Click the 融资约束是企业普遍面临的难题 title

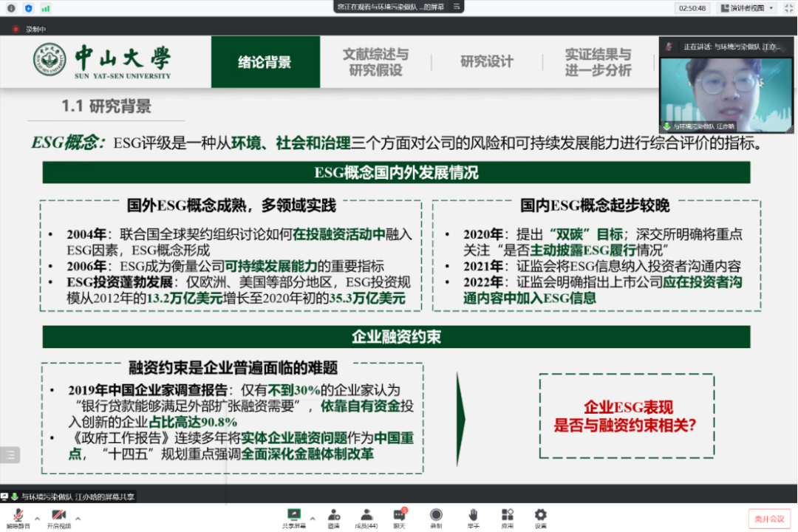coord(233,367)
